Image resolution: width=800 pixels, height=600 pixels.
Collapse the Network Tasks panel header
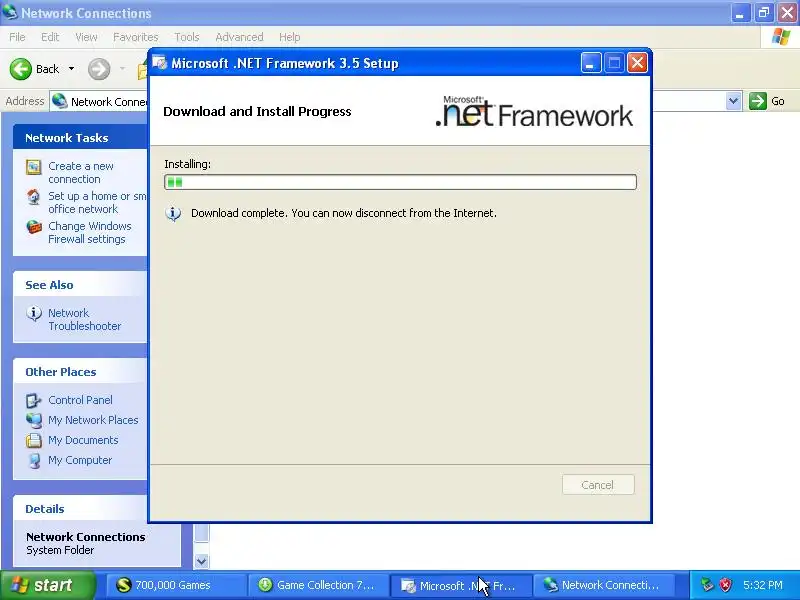pyautogui.click(x=80, y=138)
